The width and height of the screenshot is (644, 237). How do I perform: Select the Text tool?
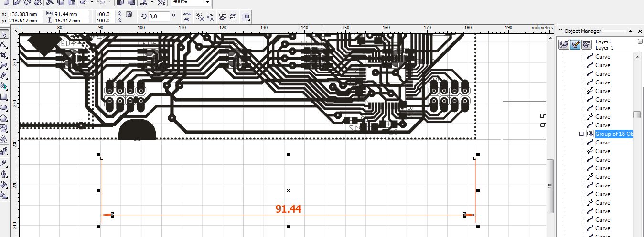coord(4,139)
